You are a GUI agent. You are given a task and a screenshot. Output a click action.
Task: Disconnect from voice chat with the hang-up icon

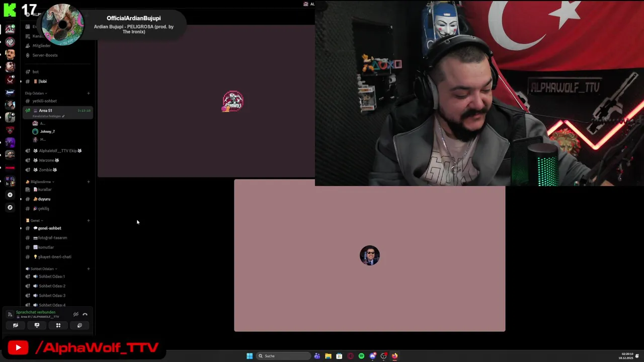pyautogui.click(x=85, y=314)
